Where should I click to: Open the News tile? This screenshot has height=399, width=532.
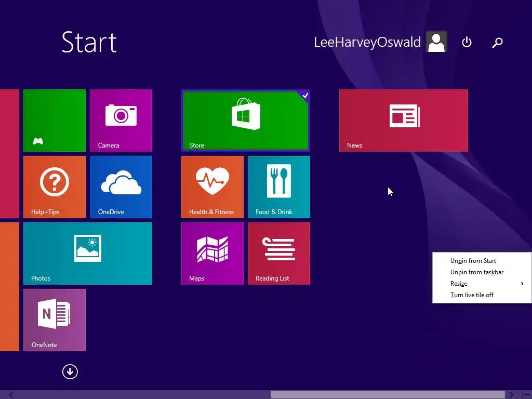point(403,121)
